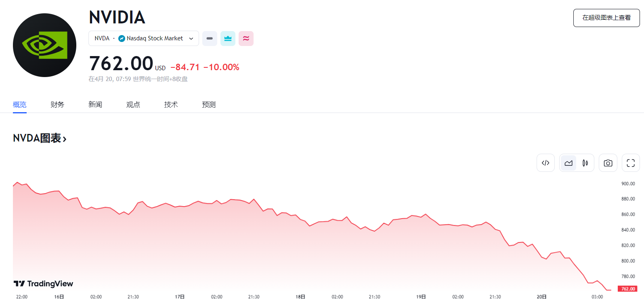Click the NVIDIA round logo
The width and height of the screenshot is (644, 307).
click(x=44, y=45)
